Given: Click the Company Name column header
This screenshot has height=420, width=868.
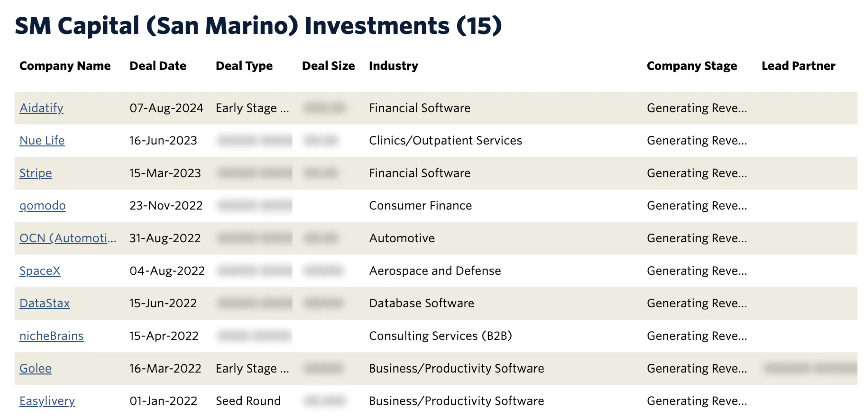Looking at the screenshot, I should click(x=65, y=66).
